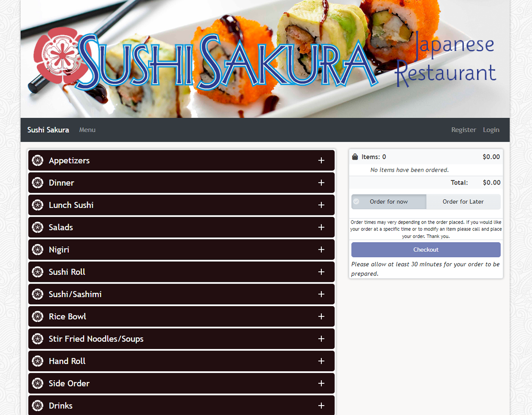Expand Side Order with its plus sign
Image resolution: width=532 pixels, height=415 pixels.
(x=321, y=384)
